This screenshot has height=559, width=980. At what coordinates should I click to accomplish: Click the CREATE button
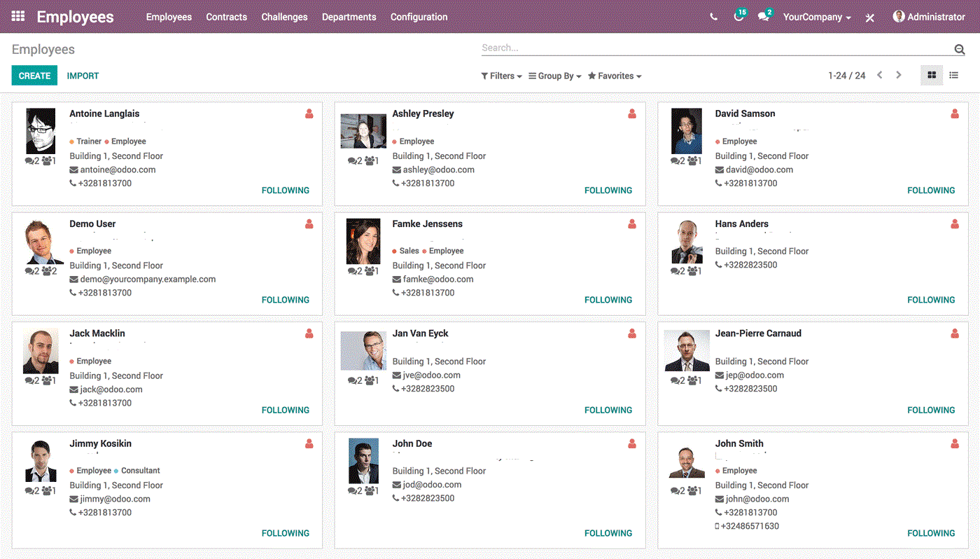(x=34, y=76)
